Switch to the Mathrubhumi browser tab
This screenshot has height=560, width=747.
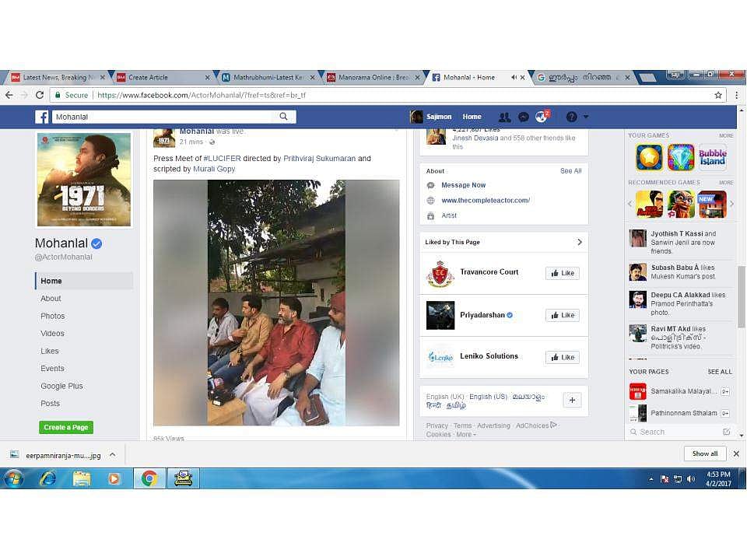click(x=268, y=77)
